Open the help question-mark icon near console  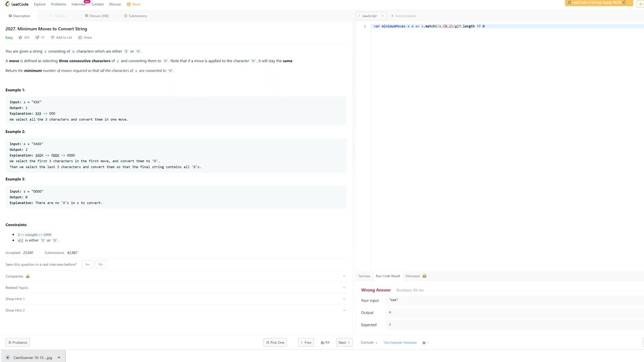[x=424, y=342]
